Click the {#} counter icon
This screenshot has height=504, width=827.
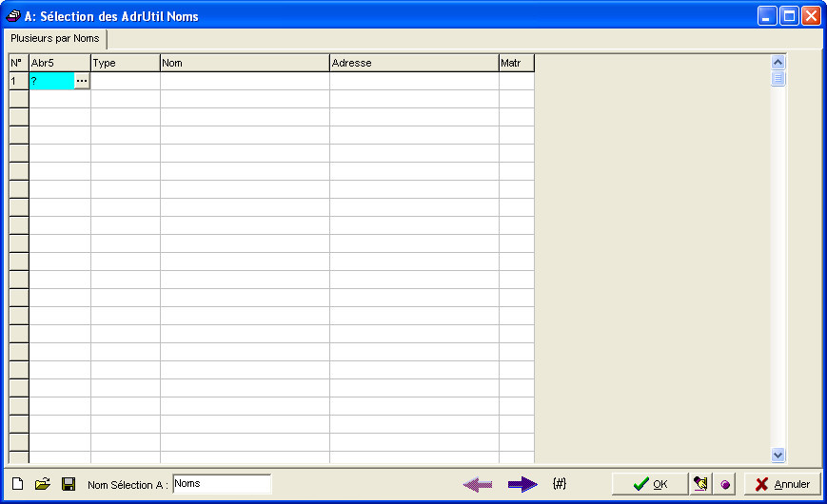560,483
